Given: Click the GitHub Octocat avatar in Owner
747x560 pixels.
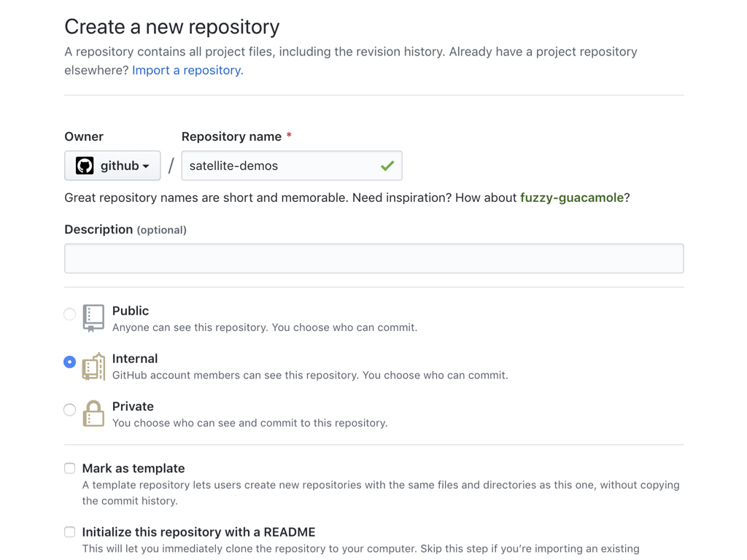Looking at the screenshot, I should click(x=85, y=166).
